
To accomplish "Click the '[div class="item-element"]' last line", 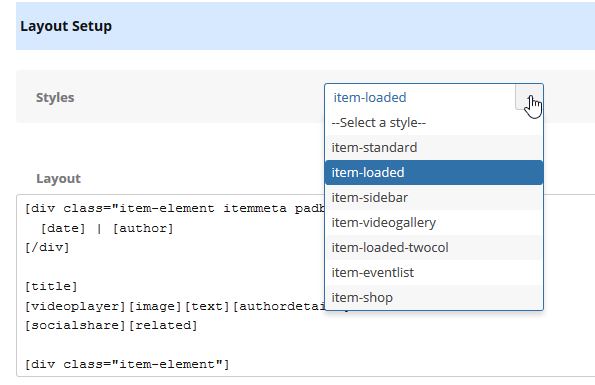I will tap(127, 364).
